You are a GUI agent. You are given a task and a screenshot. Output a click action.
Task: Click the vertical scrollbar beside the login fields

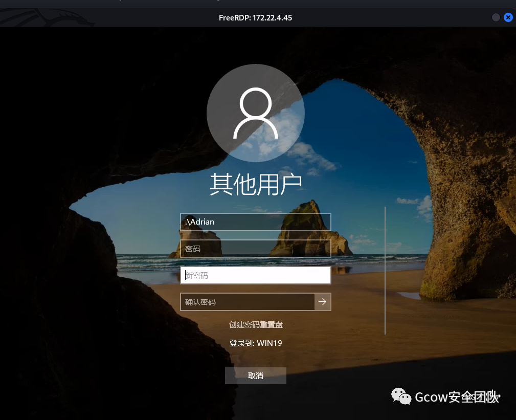pos(385,270)
